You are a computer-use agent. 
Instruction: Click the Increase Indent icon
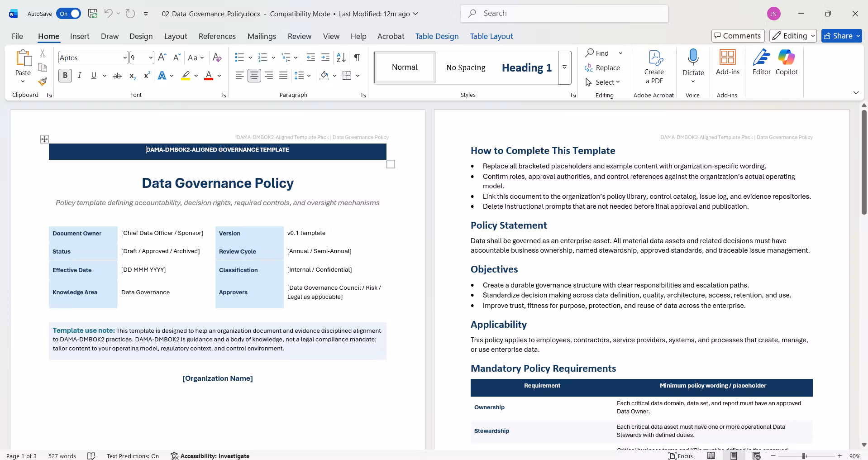tap(325, 57)
